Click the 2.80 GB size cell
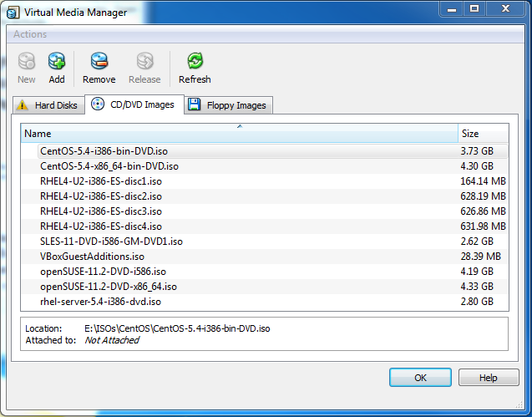The width and height of the screenshot is (532, 417). 477,302
